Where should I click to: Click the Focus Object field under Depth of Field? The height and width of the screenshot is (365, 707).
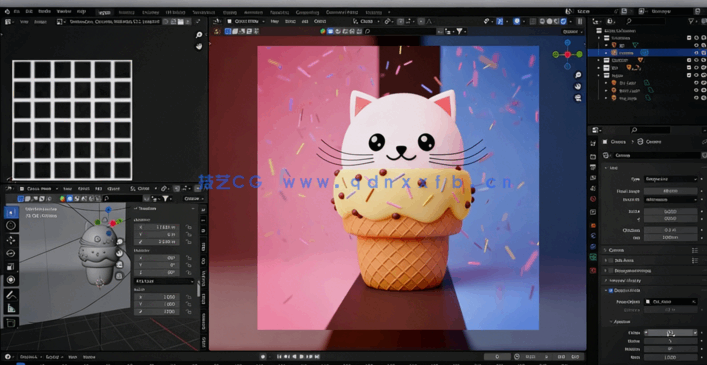tap(670, 301)
